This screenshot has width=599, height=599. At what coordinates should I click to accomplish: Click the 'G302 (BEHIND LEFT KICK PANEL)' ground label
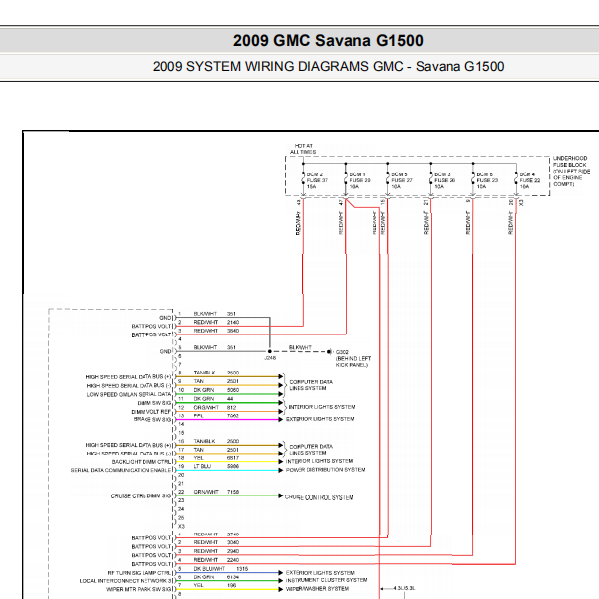353,358
